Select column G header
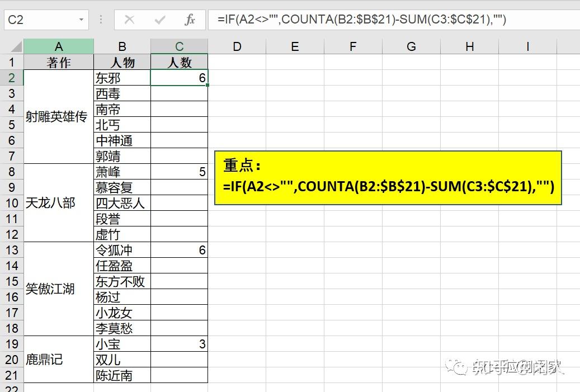Image resolution: width=580 pixels, height=392 pixels. 411,46
